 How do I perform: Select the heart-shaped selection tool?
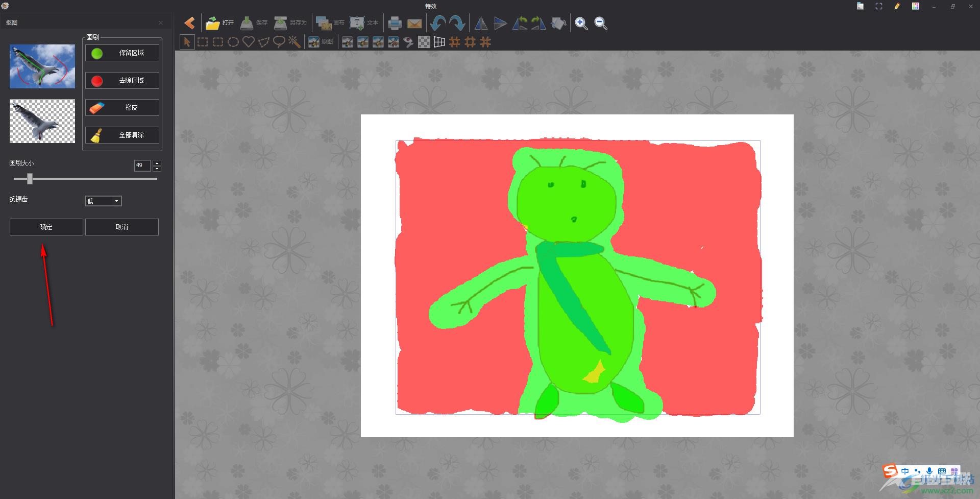[x=249, y=42]
